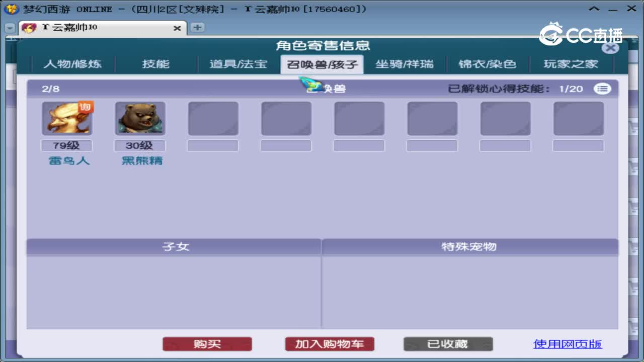Select the 召唤兽/孩子 tab

click(322, 64)
